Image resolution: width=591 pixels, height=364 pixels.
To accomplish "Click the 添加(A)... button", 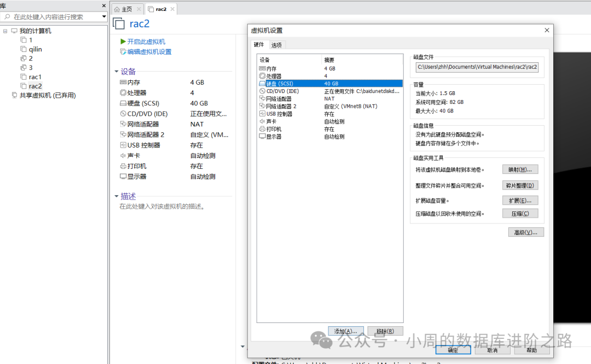I will [346, 331].
